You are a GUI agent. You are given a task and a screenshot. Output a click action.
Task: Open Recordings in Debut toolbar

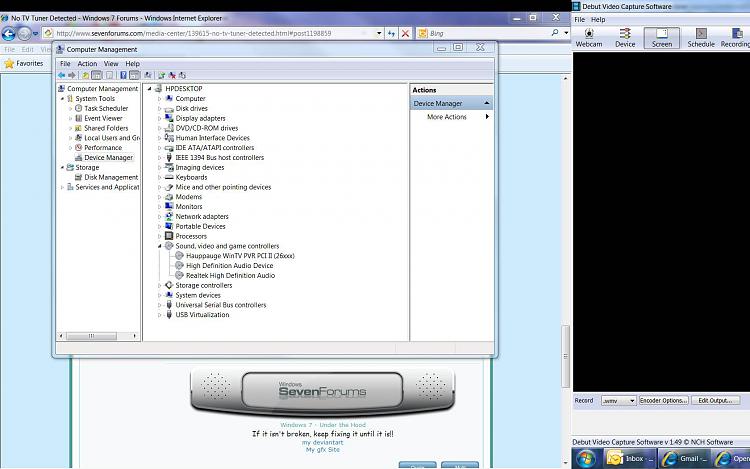click(x=735, y=38)
